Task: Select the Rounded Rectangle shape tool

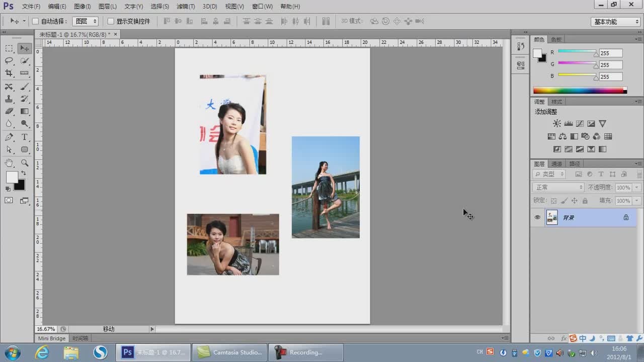Action: coord(24,150)
